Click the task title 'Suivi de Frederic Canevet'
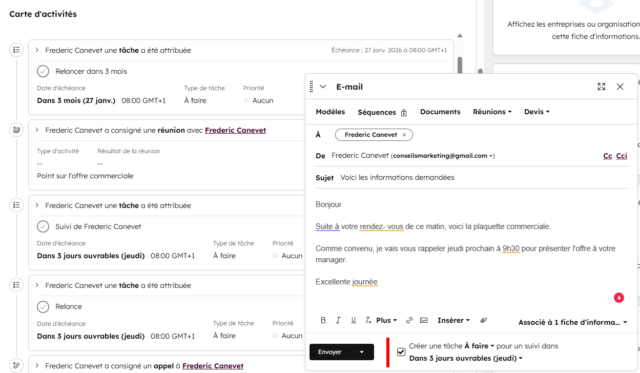This screenshot has height=373, width=640. coord(98,226)
